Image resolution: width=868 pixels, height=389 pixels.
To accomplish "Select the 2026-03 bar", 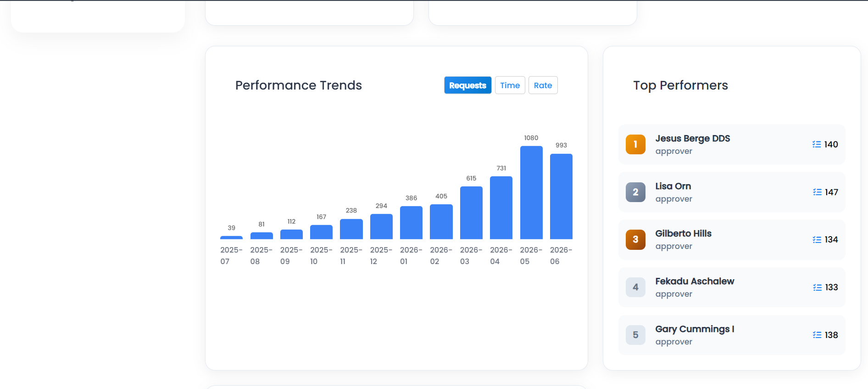I will (x=471, y=213).
